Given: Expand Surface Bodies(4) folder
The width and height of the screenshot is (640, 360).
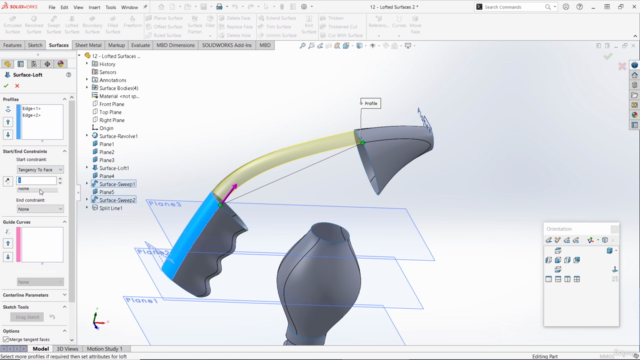Looking at the screenshot, I should tap(87, 88).
